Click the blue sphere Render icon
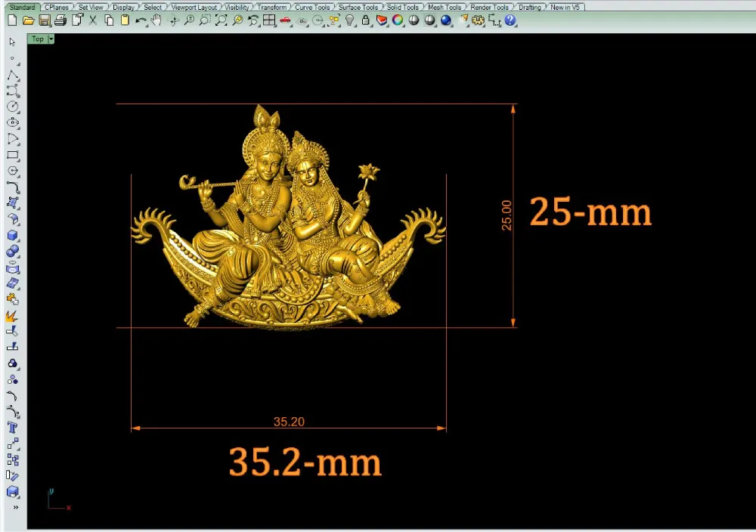Image resolution: width=756 pixels, height=532 pixels. 446,20
